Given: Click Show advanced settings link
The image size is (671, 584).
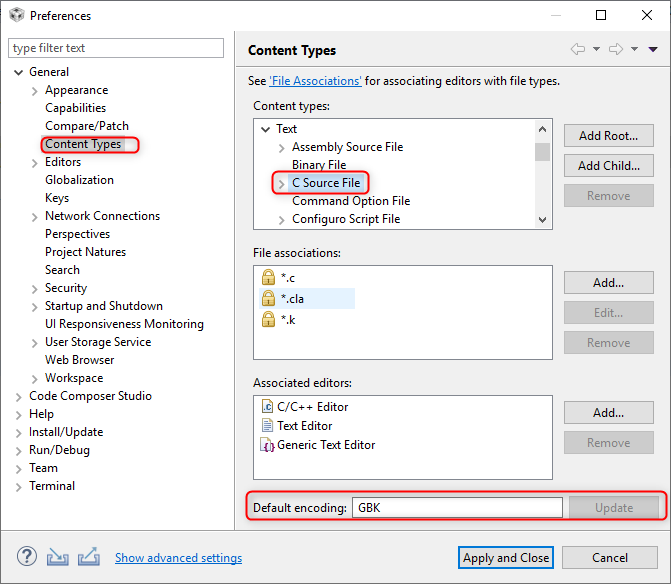Looking at the screenshot, I should click(178, 558).
